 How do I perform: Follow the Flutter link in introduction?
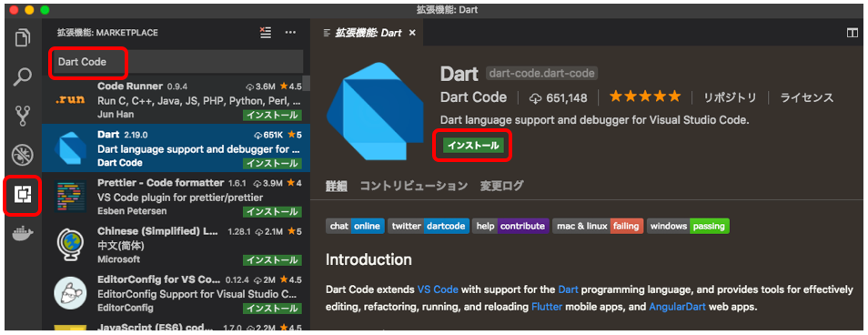click(x=546, y=306)
